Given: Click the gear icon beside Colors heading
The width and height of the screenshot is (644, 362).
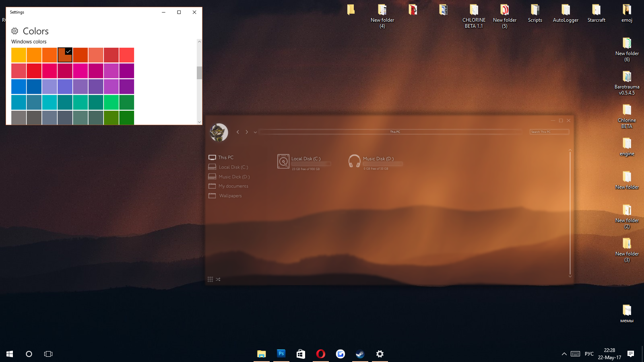Looking at the screenshot, I should (x=15, y=31).
